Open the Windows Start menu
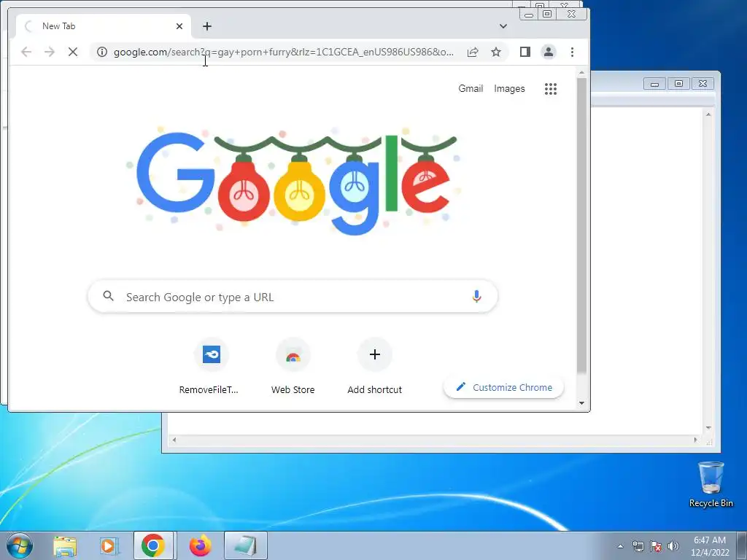747x560 pixels. (x=20, y=545)
